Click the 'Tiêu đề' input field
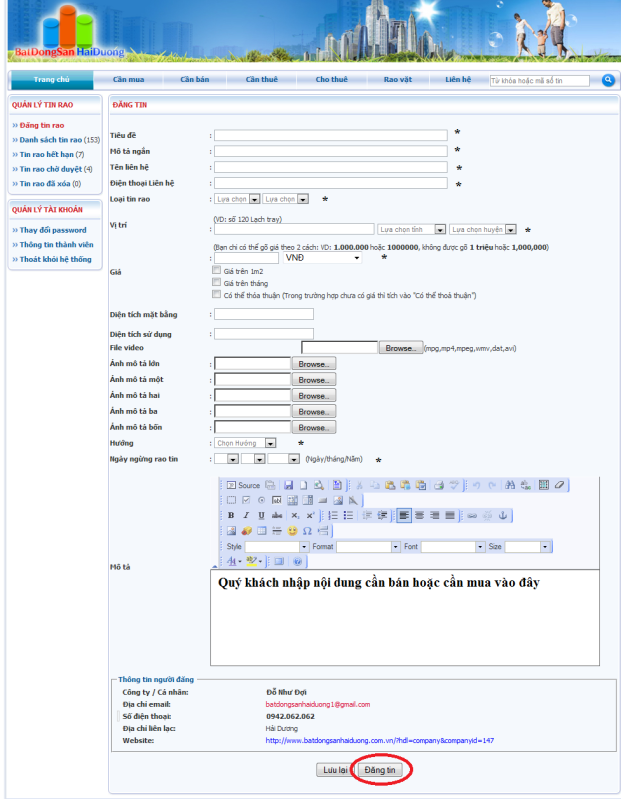The image size is (621, 799). pos(331,135)
